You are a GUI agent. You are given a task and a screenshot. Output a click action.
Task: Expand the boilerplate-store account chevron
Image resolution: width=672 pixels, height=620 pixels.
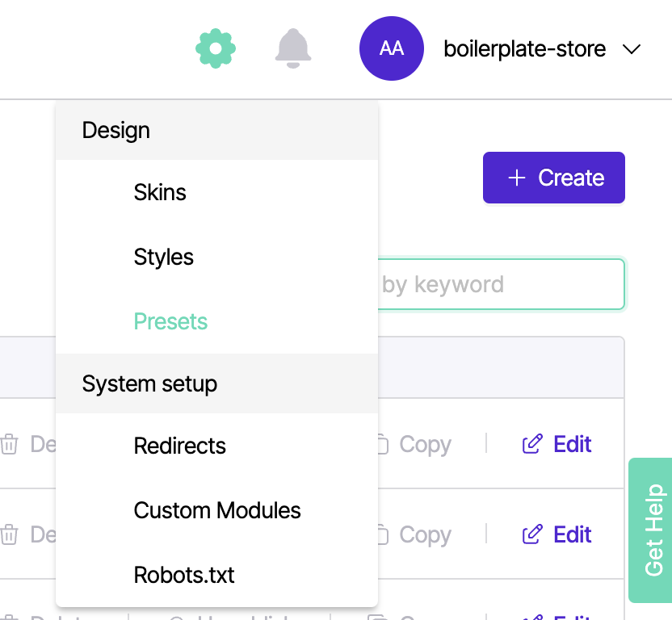[x=632, y=49]
